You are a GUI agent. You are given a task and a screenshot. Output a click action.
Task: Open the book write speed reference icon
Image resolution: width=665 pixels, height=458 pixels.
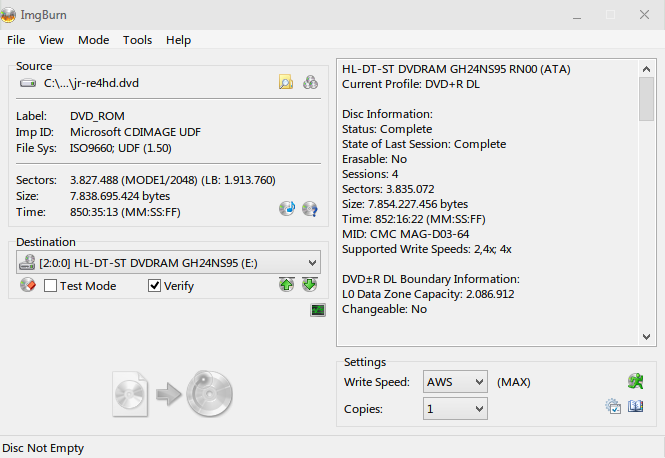636,406
